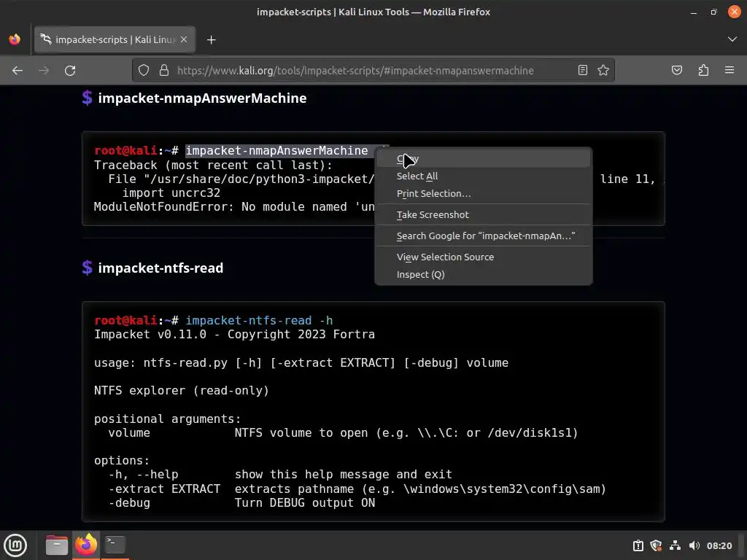Open the Terminal from the taskbar
This screenshot has height=560, width=747.
(115, 544)
